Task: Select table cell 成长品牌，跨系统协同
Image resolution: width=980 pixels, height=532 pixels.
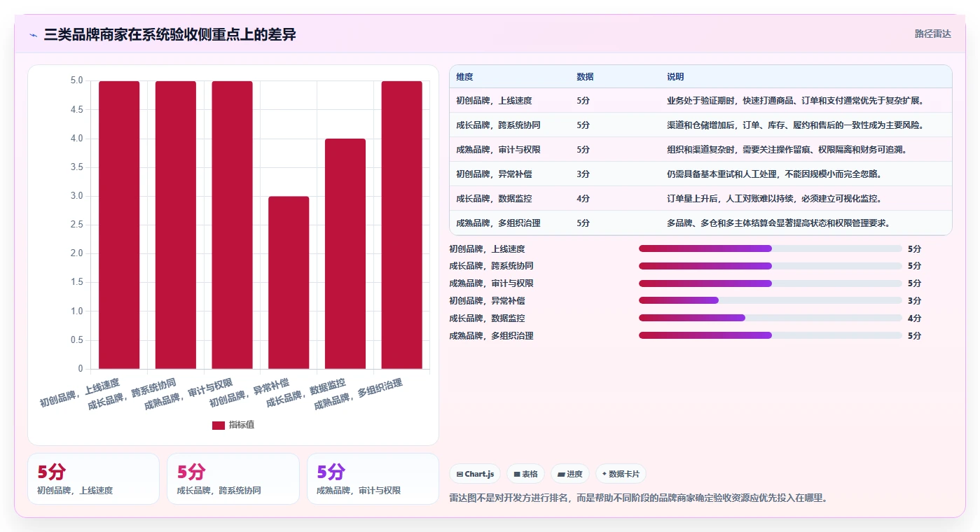Action: pos(498,125)
